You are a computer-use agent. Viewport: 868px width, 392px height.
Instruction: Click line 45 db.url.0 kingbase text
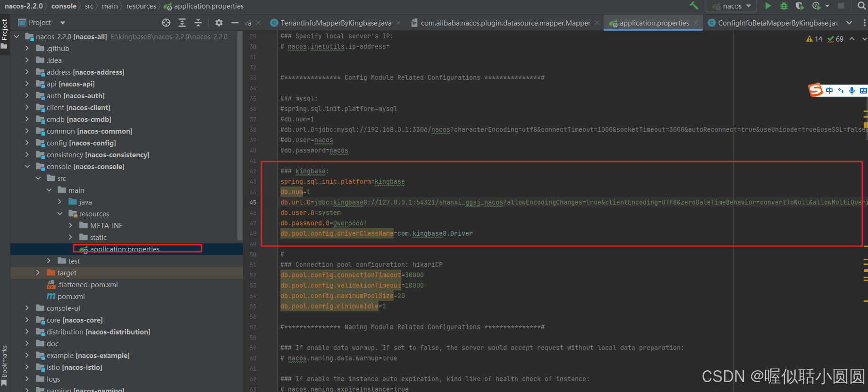pos(573,202)
